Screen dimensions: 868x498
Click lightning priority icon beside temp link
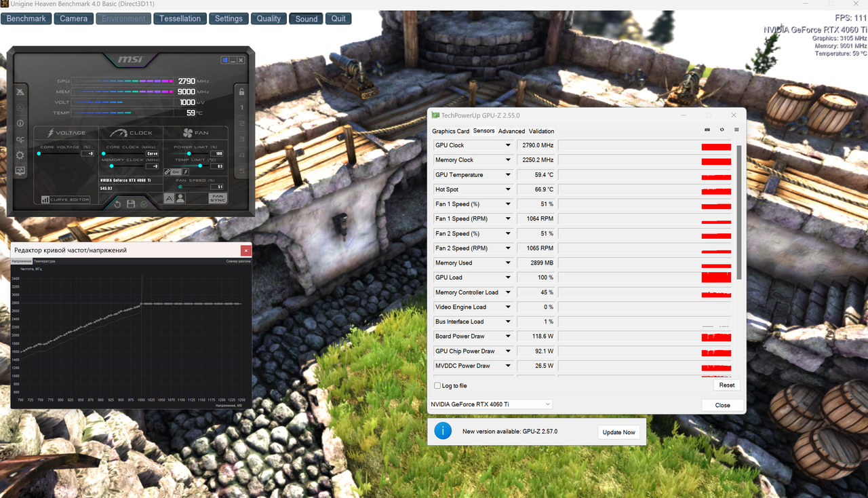coord(186,172)
